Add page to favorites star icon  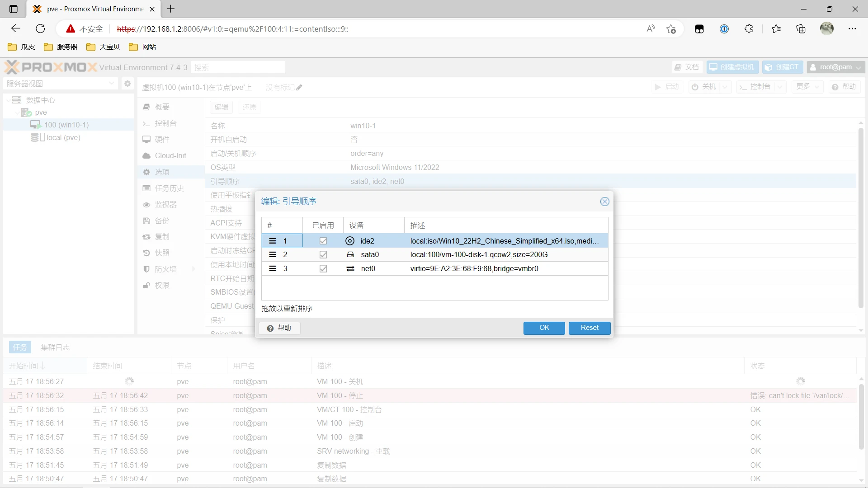pyautogui.click(x=671, y=28)
